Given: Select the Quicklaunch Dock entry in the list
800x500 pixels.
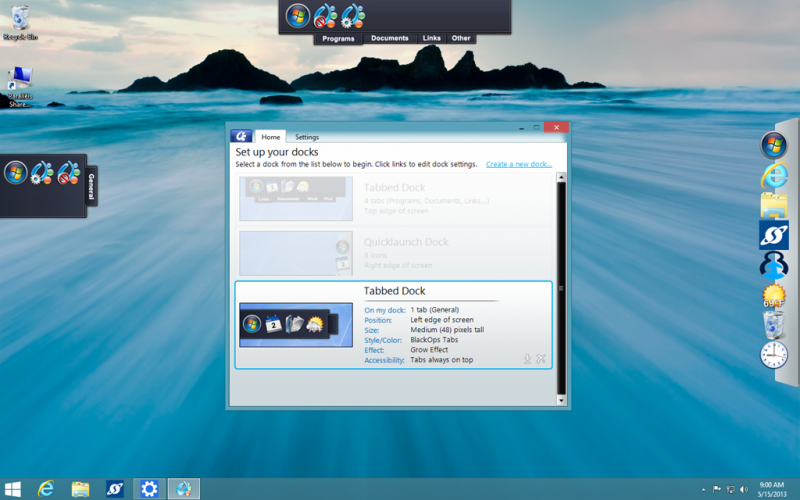Looking at the screenshot, I should tap(394, 252).
